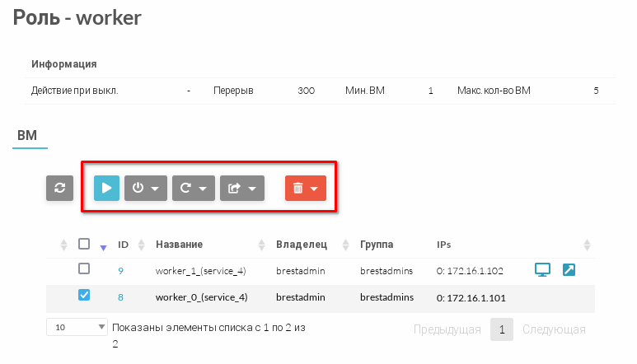Select page 1 in pagination
The width and height of the screenshot is (637, 364).
[503, 329]
